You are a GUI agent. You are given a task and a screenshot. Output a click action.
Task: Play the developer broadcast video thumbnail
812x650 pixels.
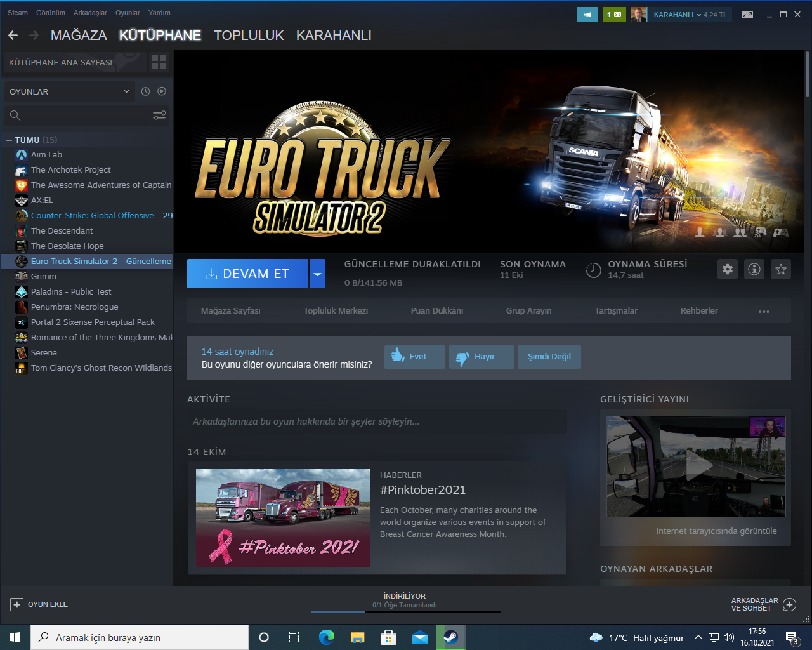click(696, 467)
